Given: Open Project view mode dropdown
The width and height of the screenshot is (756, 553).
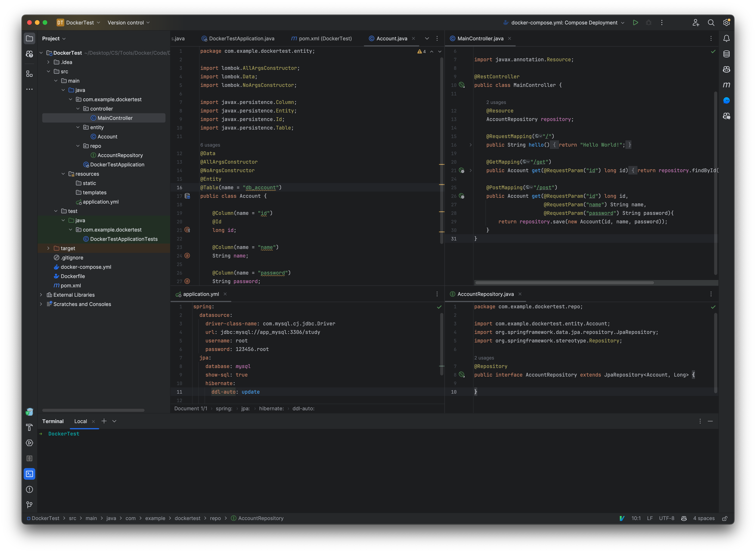Looking at the screenshot, I should pos(54,39).
